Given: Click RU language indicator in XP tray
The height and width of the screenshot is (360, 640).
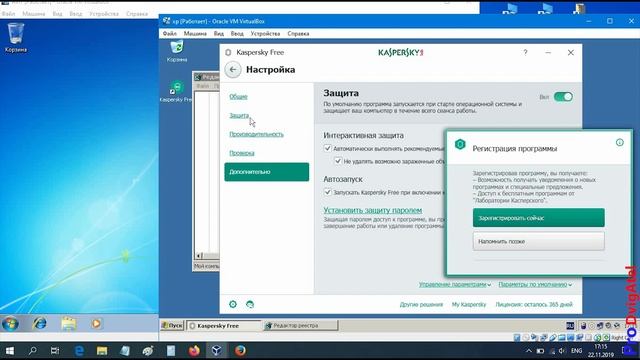Looking at the screenshot, I should pos(570,326).
